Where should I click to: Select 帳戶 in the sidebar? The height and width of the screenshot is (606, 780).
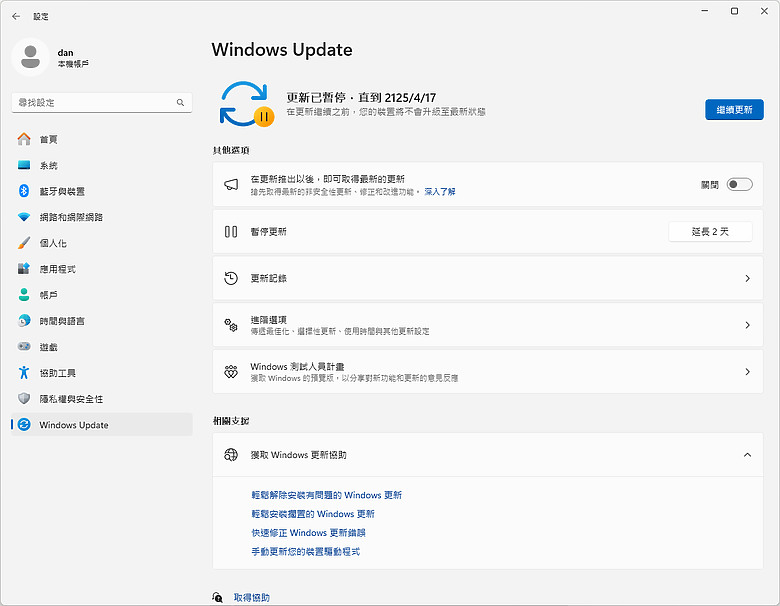coord(101,295)
